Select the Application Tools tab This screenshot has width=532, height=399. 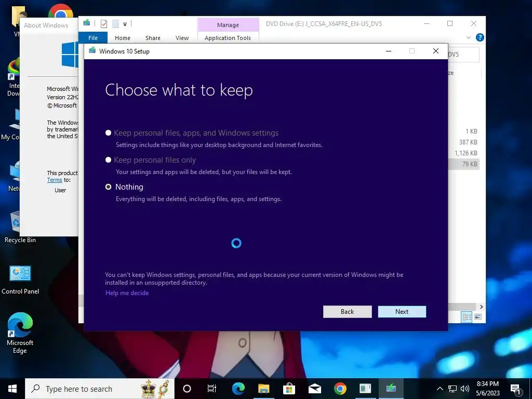pos(228,37)
